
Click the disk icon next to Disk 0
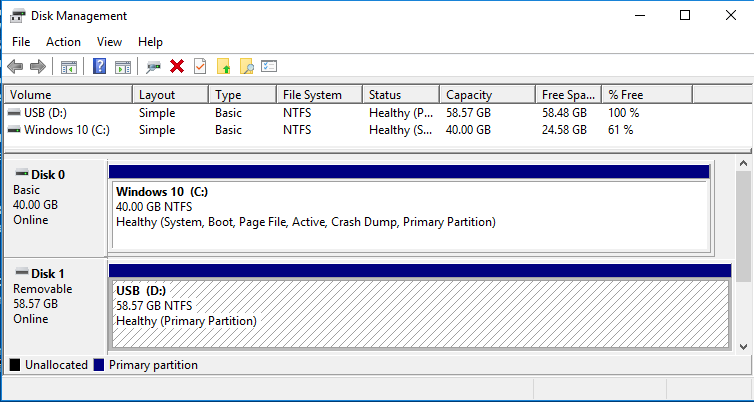click(22, 173)
